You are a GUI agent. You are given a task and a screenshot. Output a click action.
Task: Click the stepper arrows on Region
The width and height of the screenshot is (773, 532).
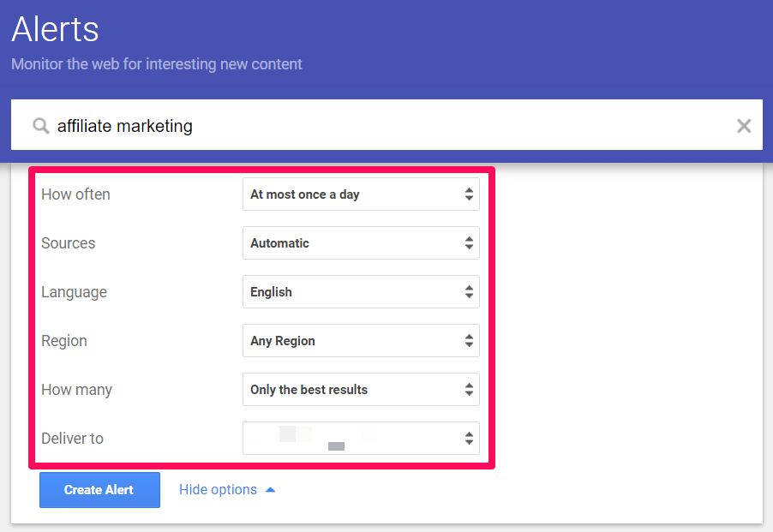469,341
